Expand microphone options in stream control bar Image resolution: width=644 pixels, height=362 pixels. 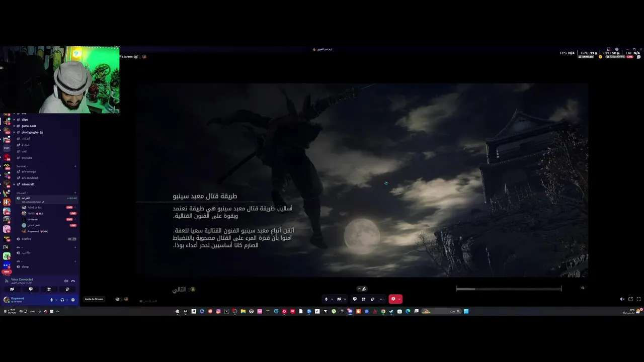[x=332, y=299]
